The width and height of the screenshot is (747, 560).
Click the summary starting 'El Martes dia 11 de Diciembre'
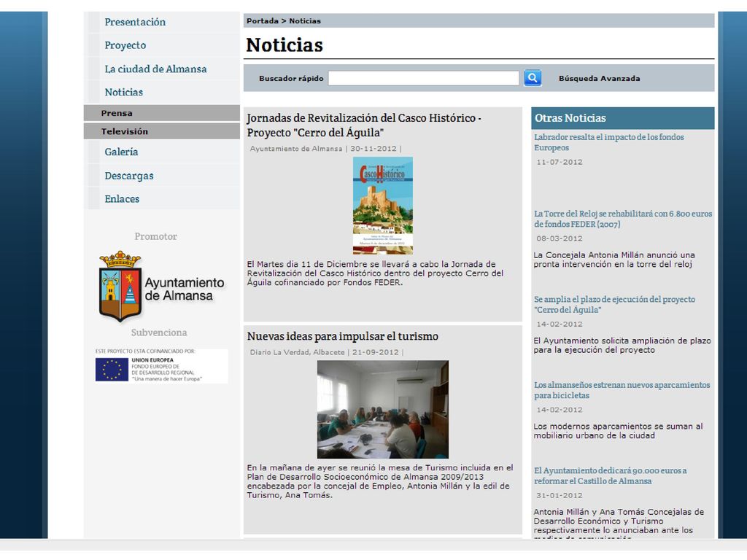point(376,273)
